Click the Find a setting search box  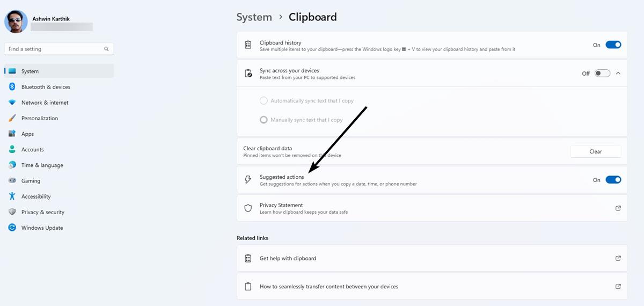54,49
